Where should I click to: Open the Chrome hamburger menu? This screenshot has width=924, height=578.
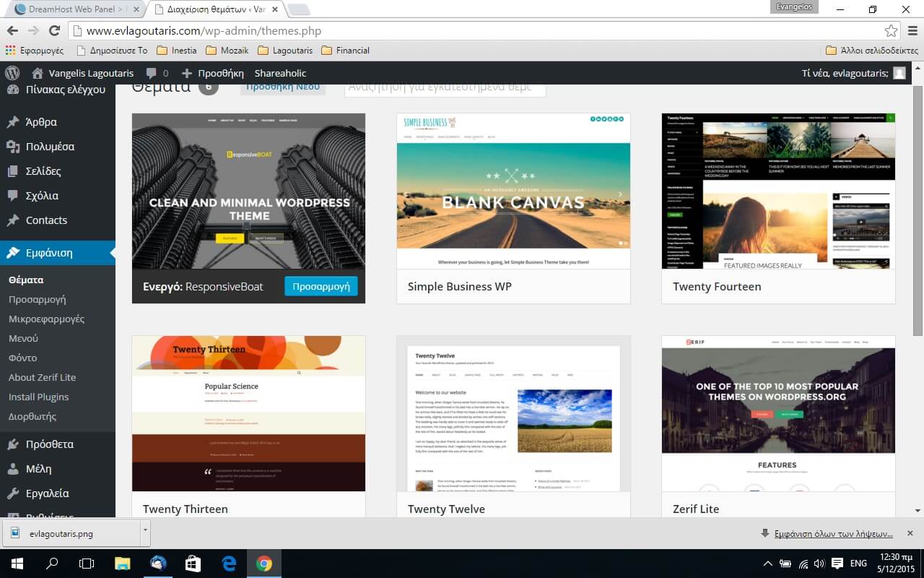(x=912, y=31)
